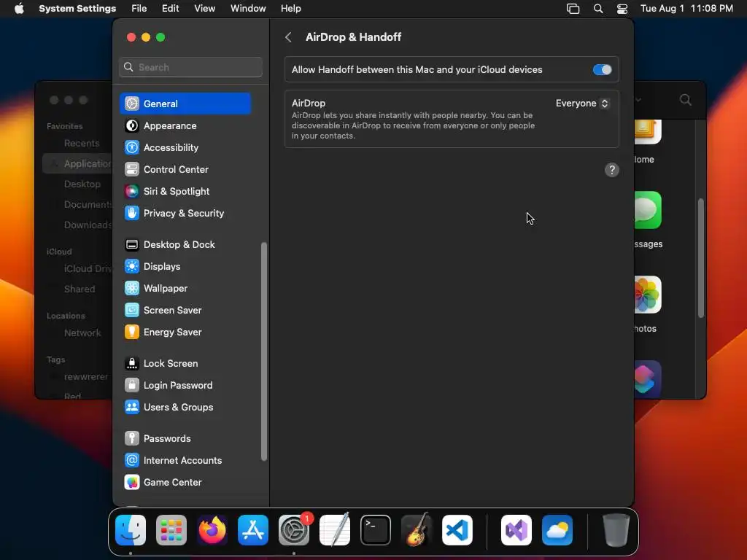This screenshot has height=560, width=747.
Task: Open Privacy & Security settings
Action: pyautogui.click(x=185, y=214)
